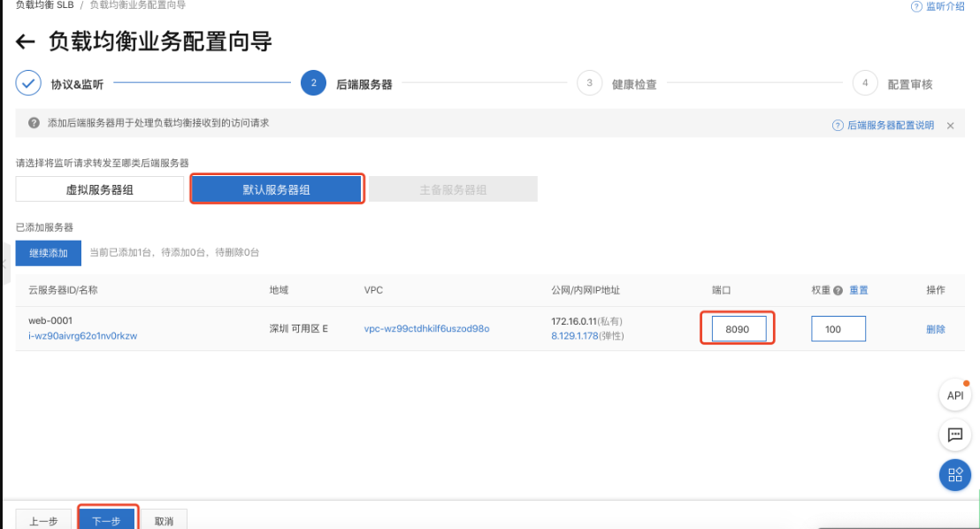Open the blue apps grid floating button

point(955,475)
